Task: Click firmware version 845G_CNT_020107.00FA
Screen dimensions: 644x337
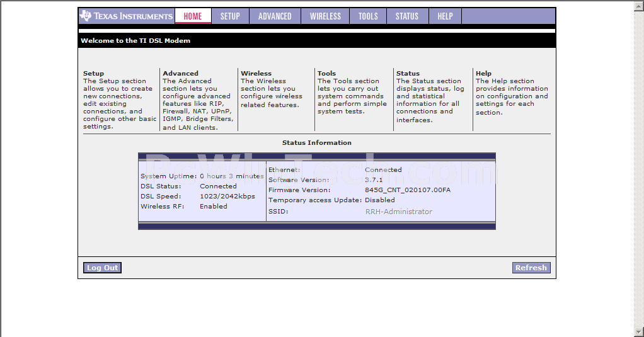Action: [x=408, y=190]
